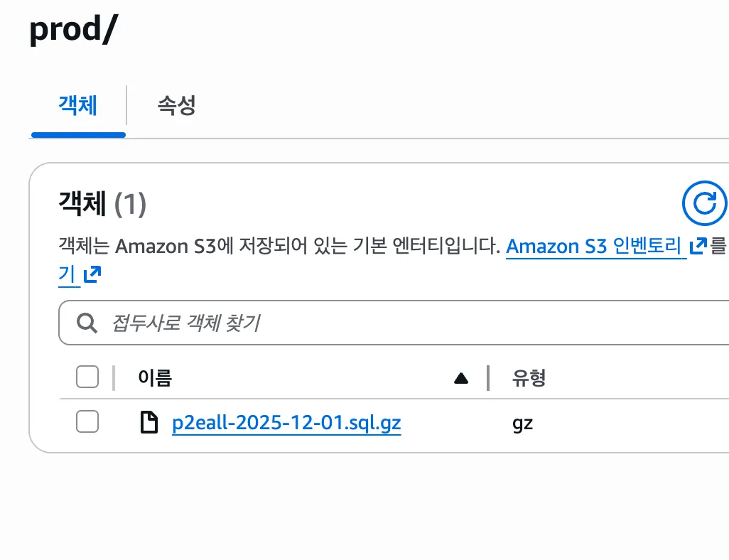Click external-link icon after the 기 link

pos(92,275)
